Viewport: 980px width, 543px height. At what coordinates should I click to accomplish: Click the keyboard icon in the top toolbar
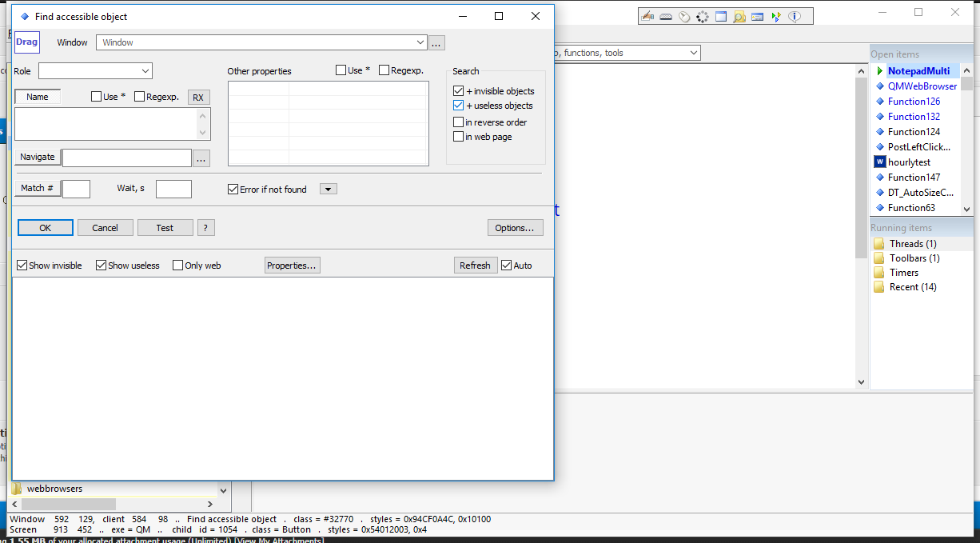666,17
